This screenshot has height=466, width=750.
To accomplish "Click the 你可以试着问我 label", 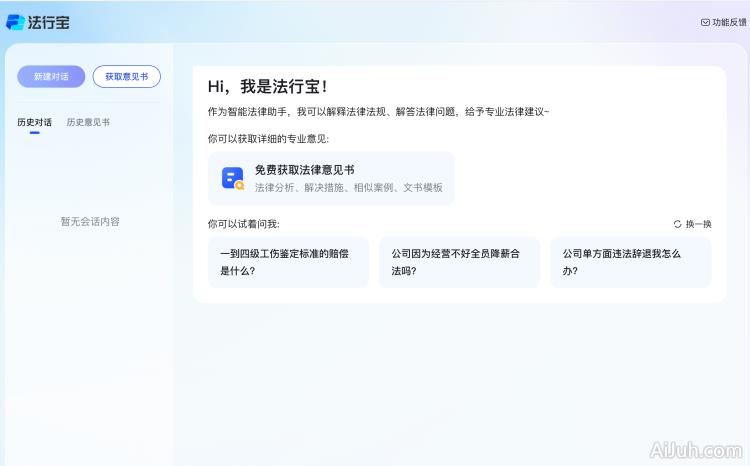I will 243,224.
